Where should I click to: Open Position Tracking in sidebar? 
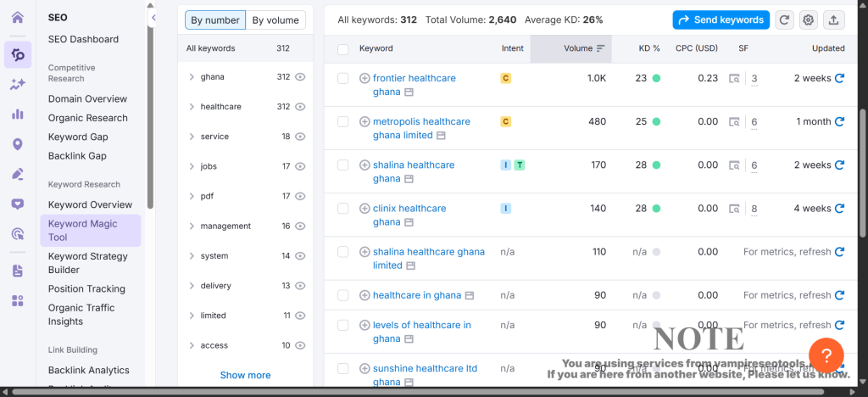[x=86, y=289]
